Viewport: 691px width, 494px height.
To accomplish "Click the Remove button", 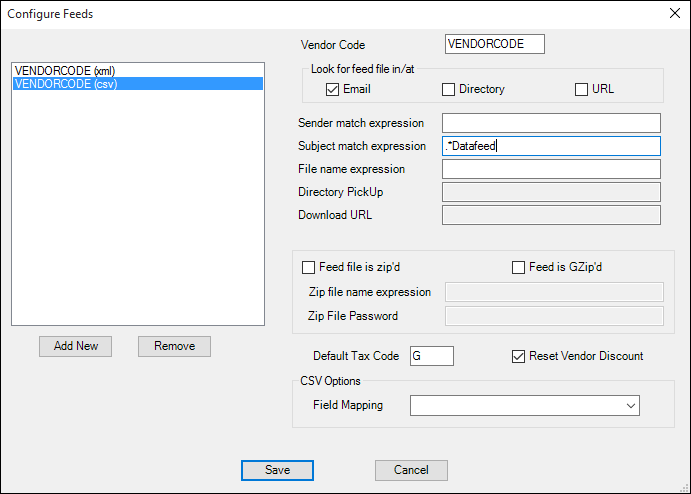I will [175, 346].
